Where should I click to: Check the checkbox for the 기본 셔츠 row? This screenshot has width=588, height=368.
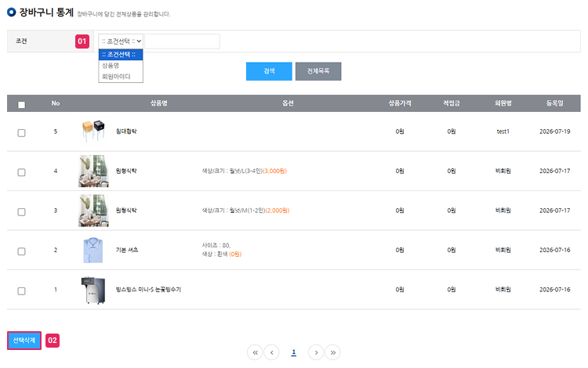22,251
